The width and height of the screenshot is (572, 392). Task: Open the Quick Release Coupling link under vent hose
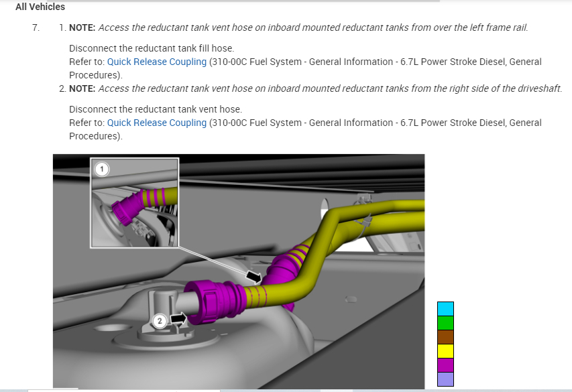(157, 123)
